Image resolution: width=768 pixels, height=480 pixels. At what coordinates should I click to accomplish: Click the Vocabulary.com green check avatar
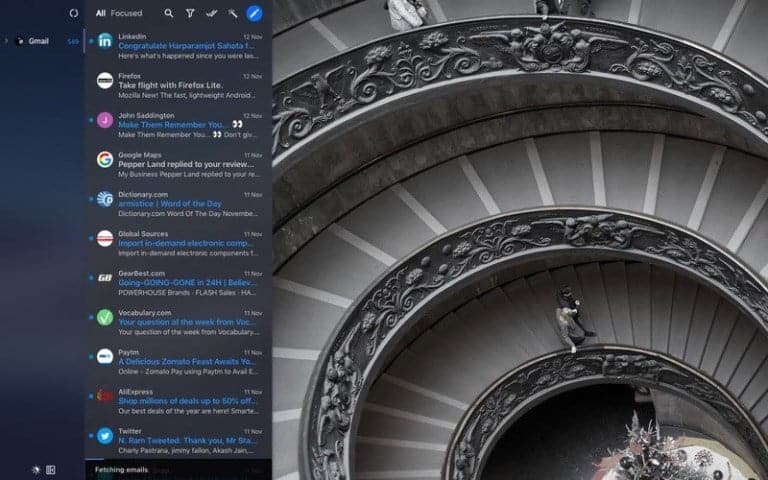(x=105, y=317)
